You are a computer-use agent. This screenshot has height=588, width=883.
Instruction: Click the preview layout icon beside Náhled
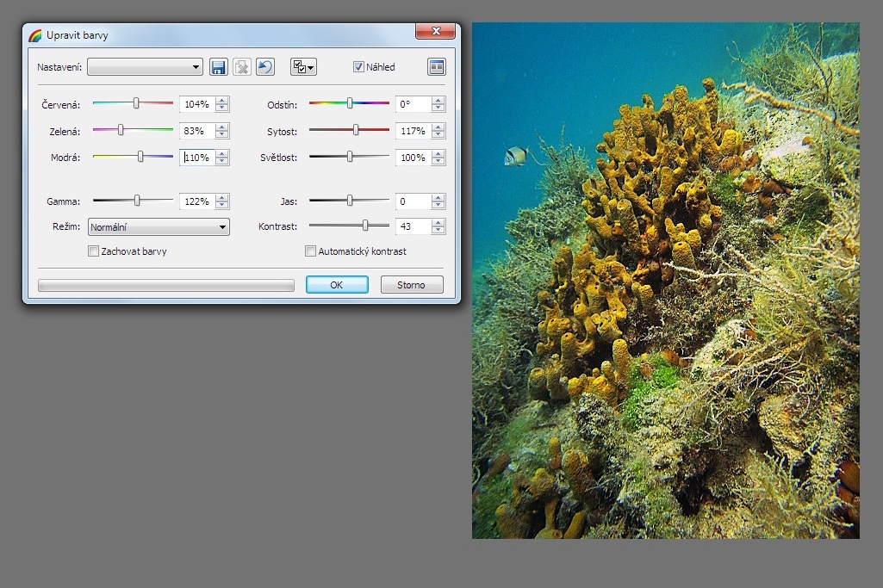[436, 67]
